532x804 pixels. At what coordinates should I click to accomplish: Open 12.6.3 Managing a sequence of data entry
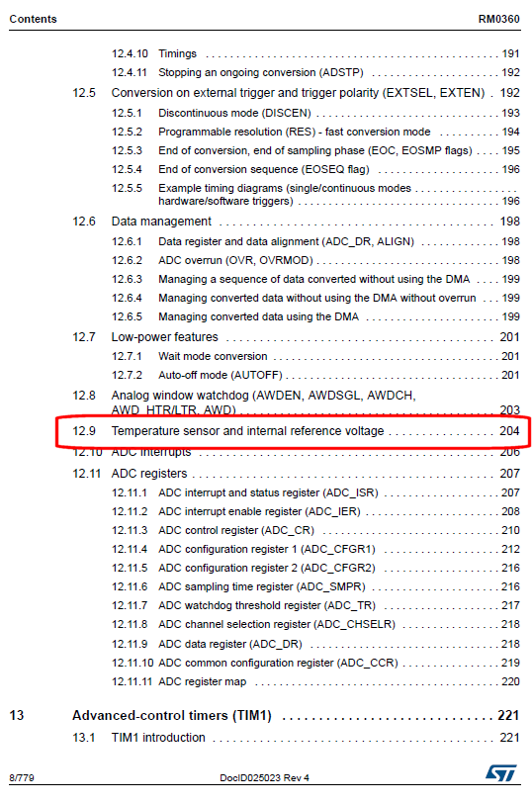coord(315,280)
